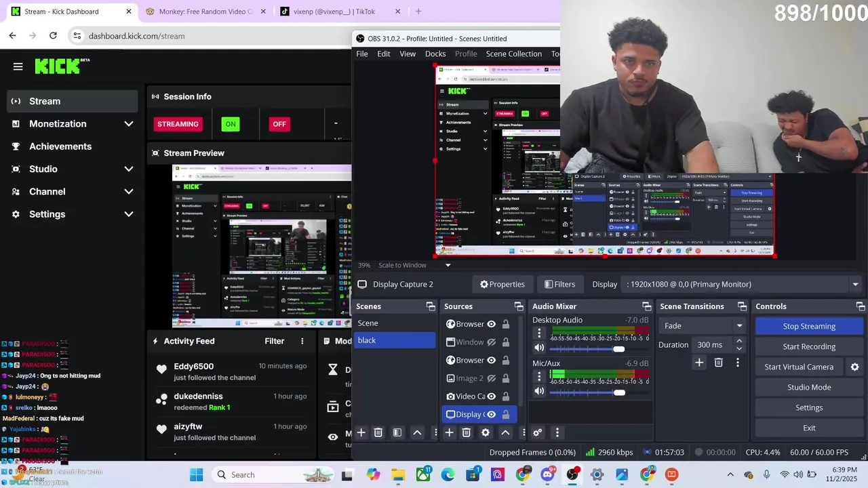Hide the Display Capture source

492,414
